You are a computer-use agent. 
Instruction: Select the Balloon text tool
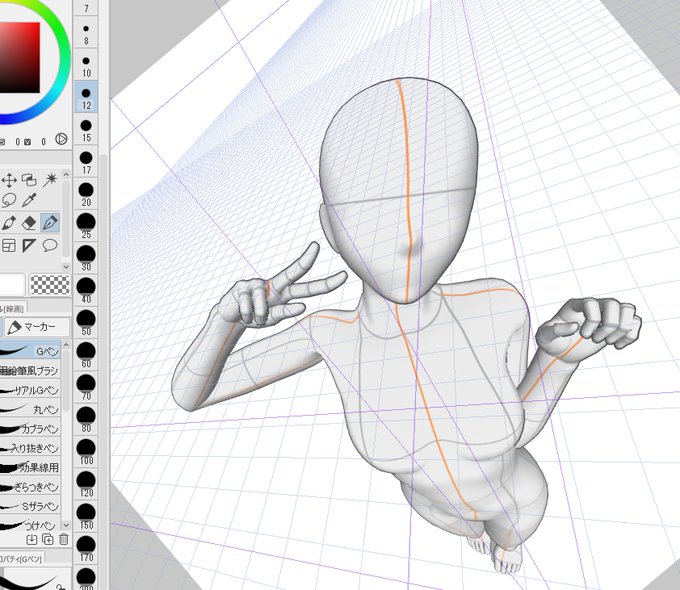pos(50,246)
